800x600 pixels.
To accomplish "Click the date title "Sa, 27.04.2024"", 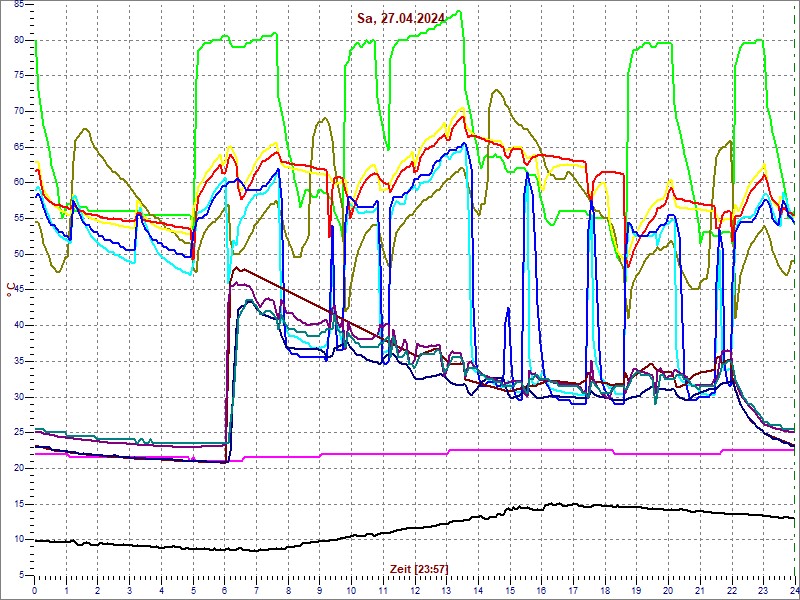I will coord(401,19).
